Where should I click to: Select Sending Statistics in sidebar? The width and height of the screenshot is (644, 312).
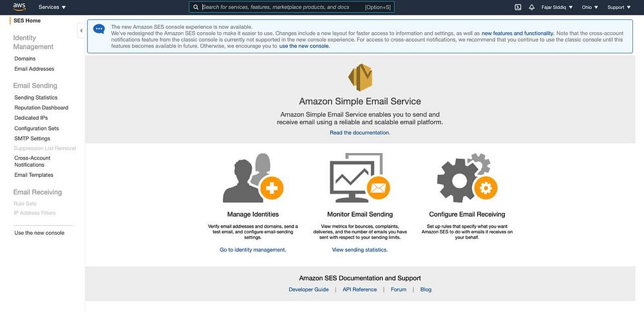click(x=35, y=98)
